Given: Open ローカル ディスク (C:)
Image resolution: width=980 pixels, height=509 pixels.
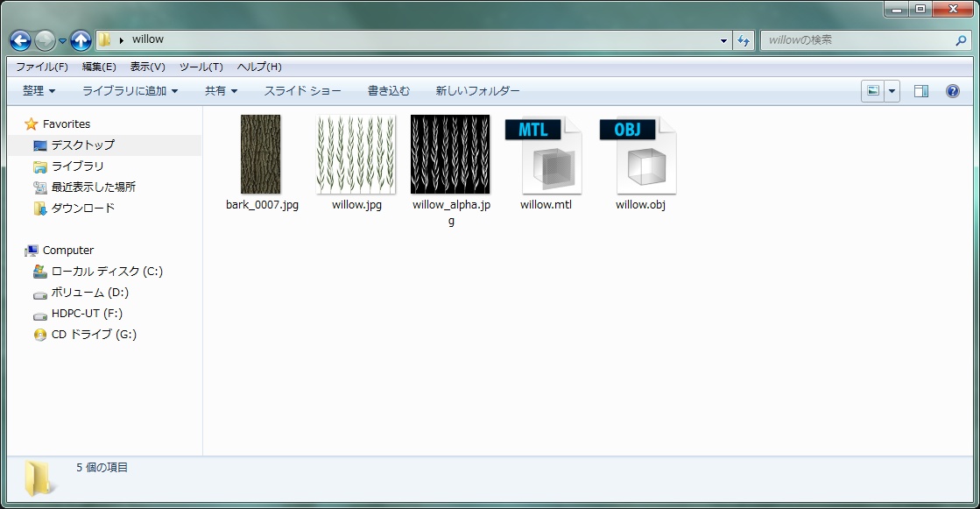Looking at the screenshot, I should click(98, 272).
